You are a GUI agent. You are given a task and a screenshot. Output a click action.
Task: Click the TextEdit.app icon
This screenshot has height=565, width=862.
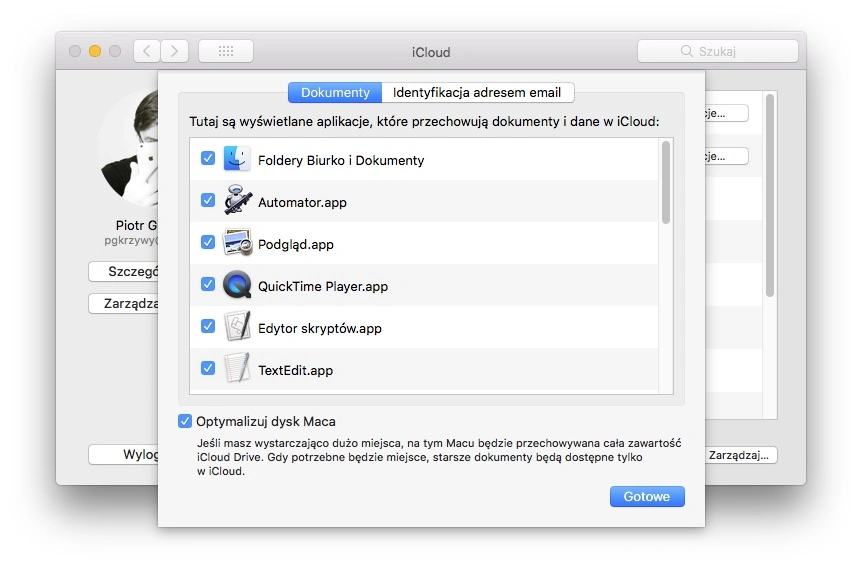coord(237,368)
